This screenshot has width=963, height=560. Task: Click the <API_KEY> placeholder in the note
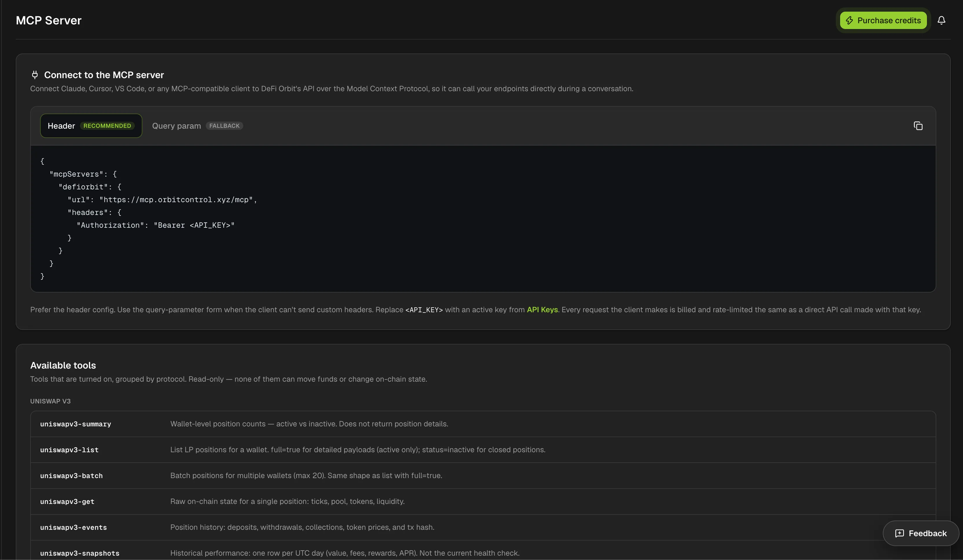424,310
